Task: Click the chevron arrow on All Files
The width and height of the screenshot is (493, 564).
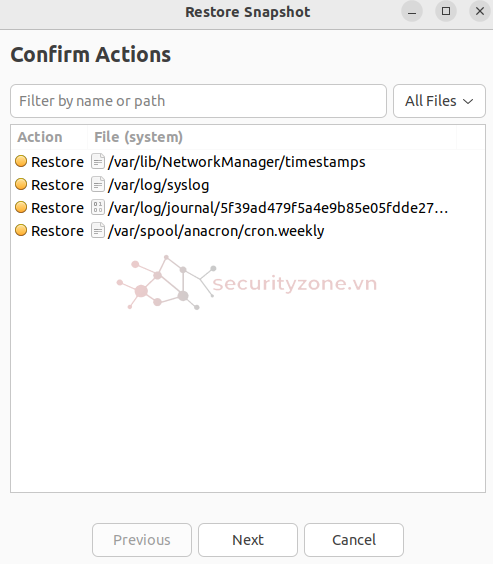Action: (468, 101)
